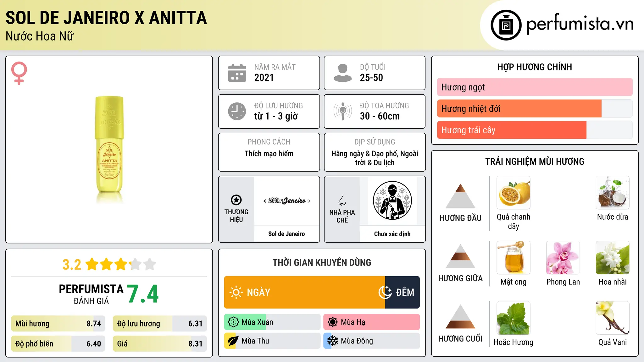Click the Hằng ngày & Dạo phố occasion text
This screenshot has height=362, width=644.
(375, 158)
